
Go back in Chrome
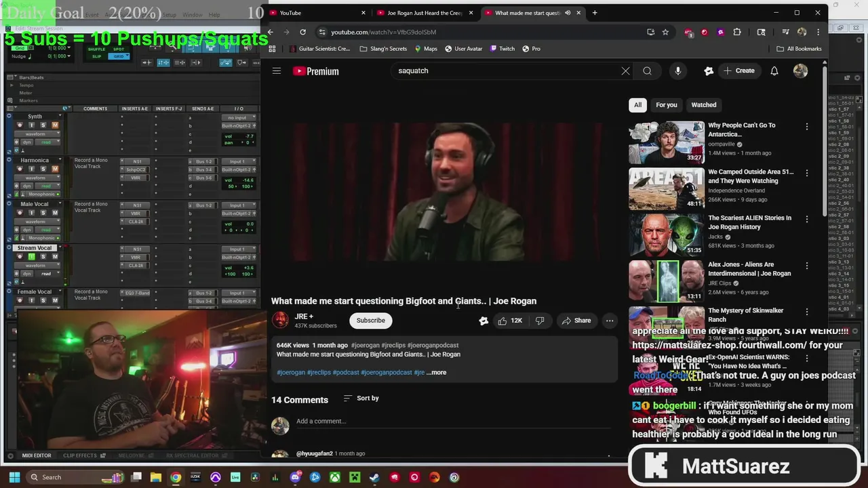click(270, 32)
